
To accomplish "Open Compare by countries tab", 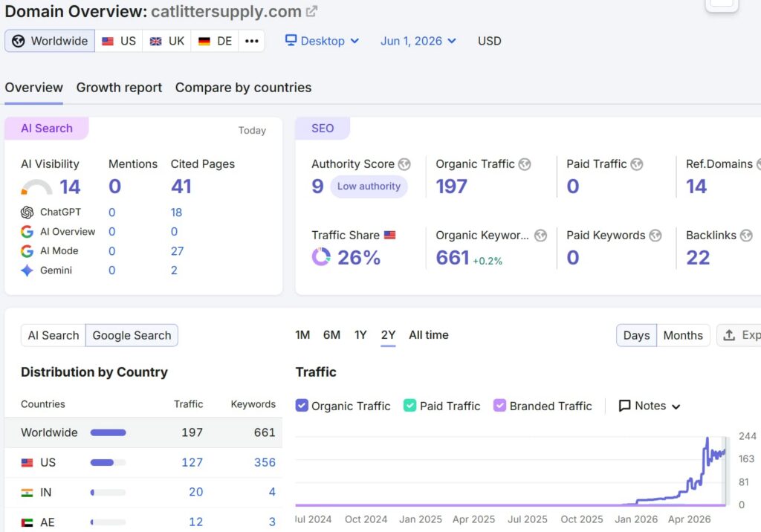I will pos(243,88).
